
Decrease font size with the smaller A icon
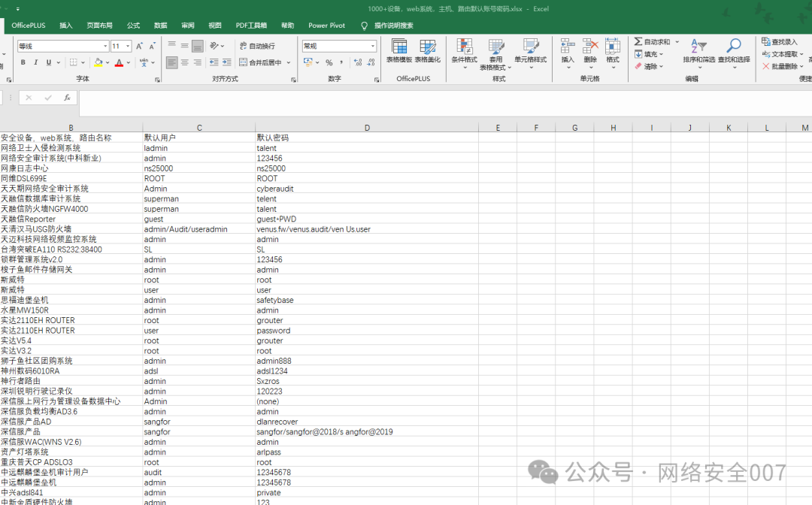pos(152,46)
